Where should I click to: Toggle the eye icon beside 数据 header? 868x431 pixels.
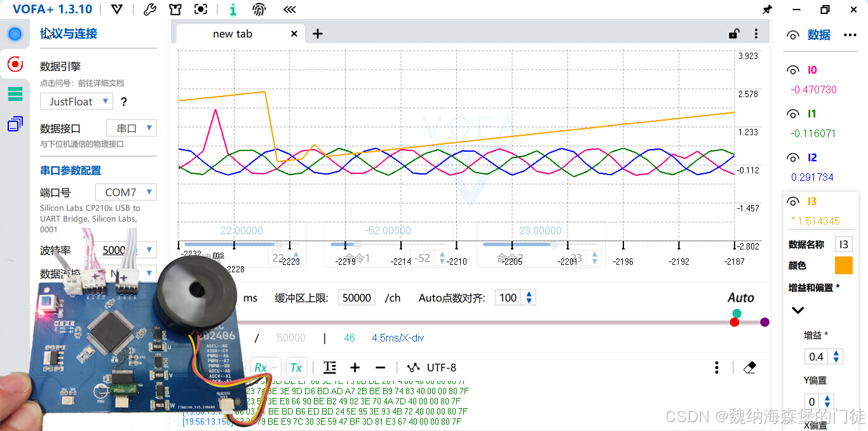793,36
